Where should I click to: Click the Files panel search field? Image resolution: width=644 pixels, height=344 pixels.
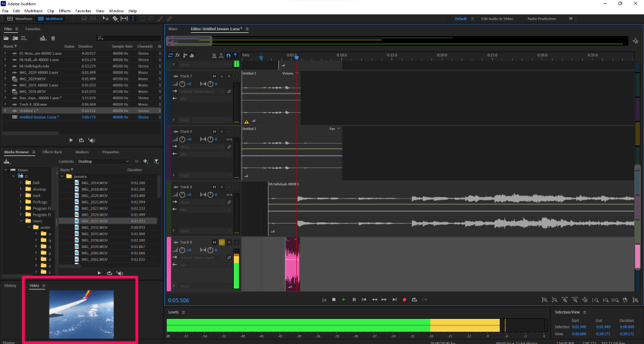point(129,38)
